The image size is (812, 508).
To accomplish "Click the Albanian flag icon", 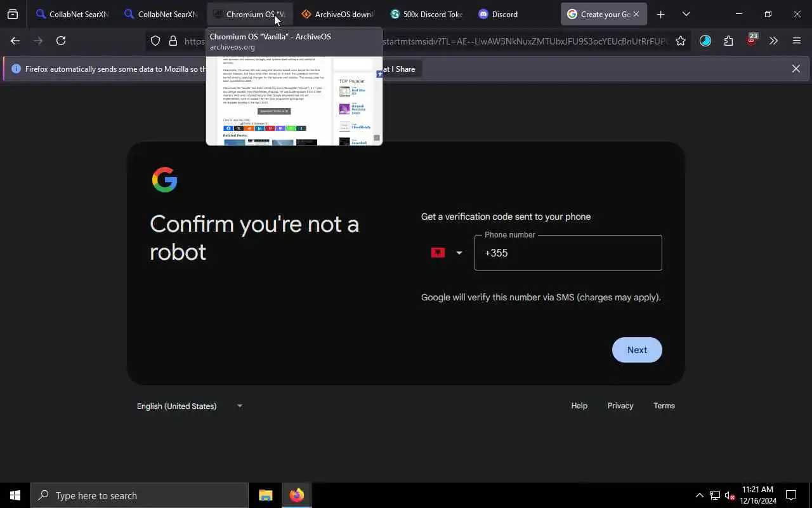I will click(438, 253).
